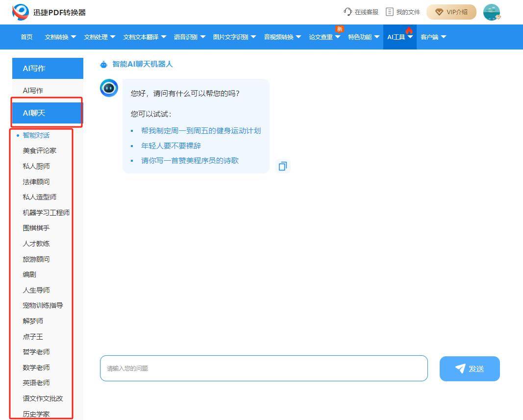Screen dimensions: 523x420
Task: Click the robot icon next to 智能AI聊天机器人 title
Action: [103, 64]
